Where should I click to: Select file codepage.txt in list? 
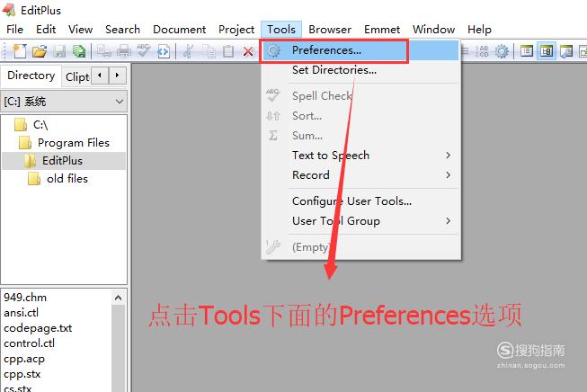point(38,328)
